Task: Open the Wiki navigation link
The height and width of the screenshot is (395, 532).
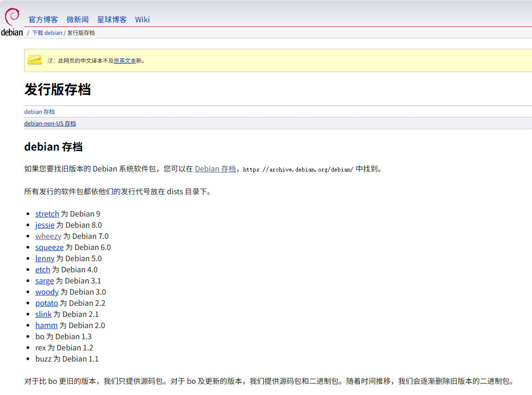Action: pos(142,20)
